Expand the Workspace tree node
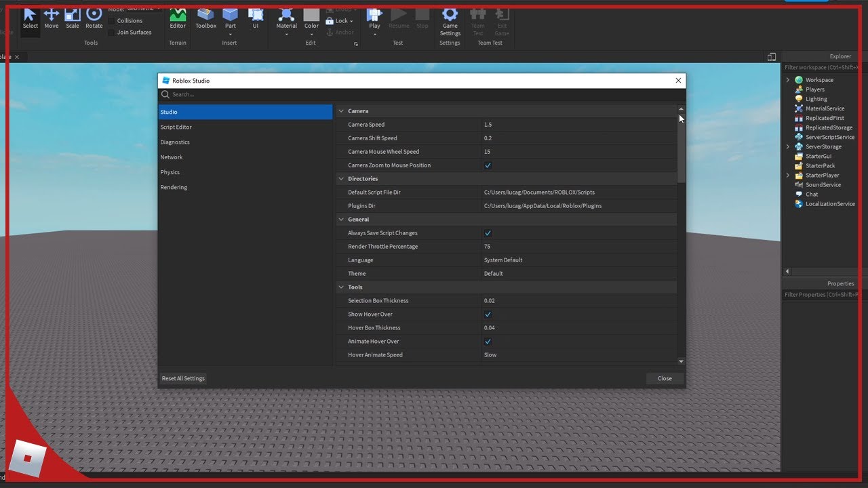 788,80
